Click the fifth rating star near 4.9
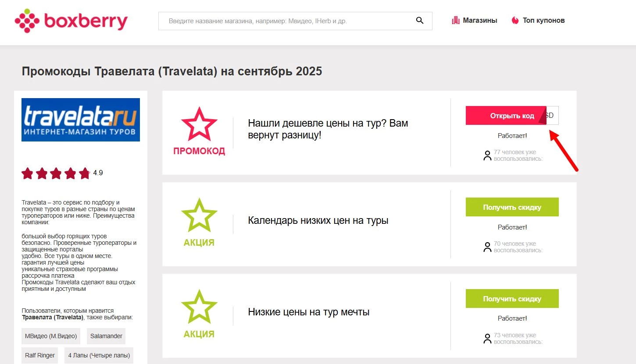 [x=84, y=173]
